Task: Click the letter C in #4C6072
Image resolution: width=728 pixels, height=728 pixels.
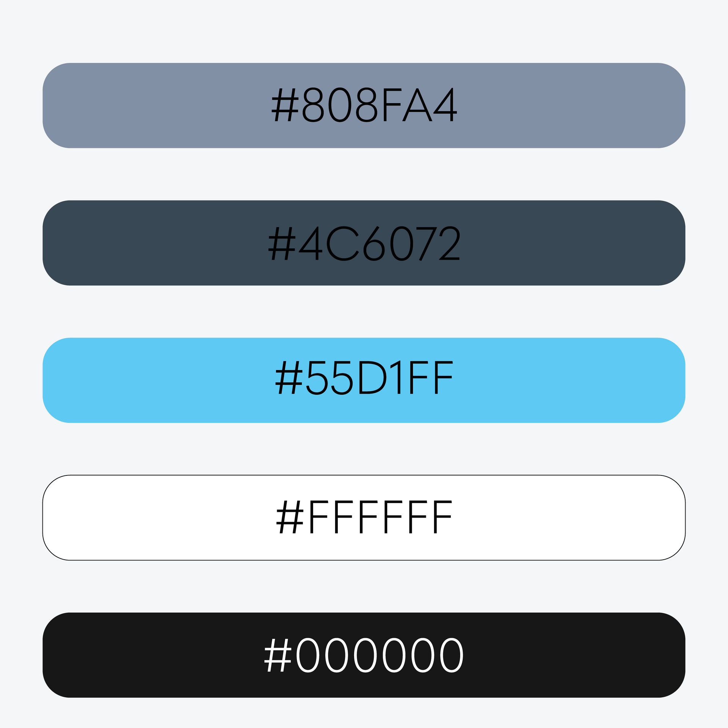Action: point(342,243)
